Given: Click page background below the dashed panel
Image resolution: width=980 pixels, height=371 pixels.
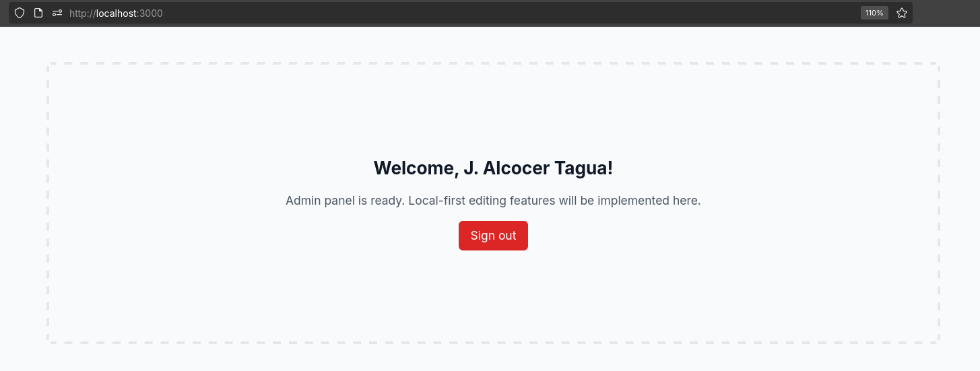Looking at the screenshot, I should pyautogui.click(x=493, y=358).
